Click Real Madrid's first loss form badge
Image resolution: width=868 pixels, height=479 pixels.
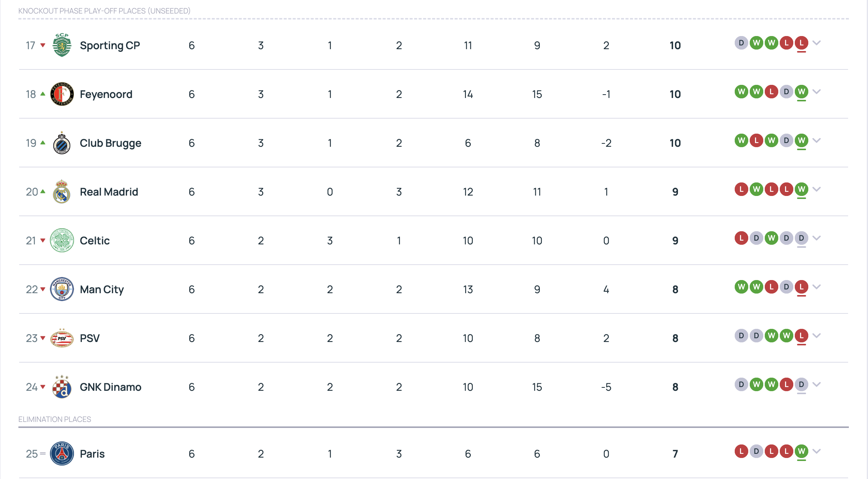point(741,189)
